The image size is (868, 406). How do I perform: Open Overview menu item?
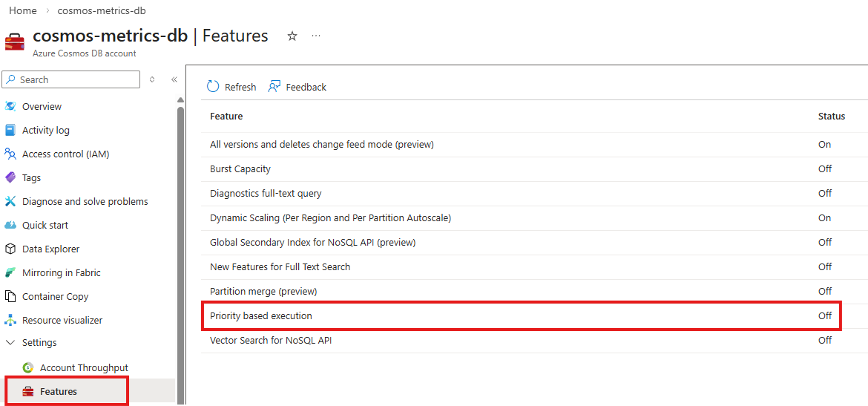(42, 106)
